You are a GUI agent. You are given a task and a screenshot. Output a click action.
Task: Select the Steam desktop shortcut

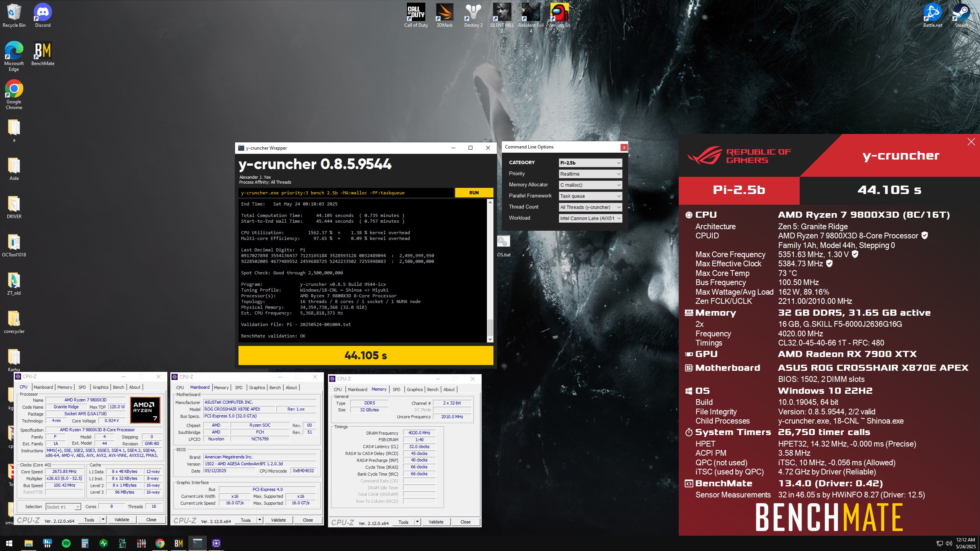[961, 15]
